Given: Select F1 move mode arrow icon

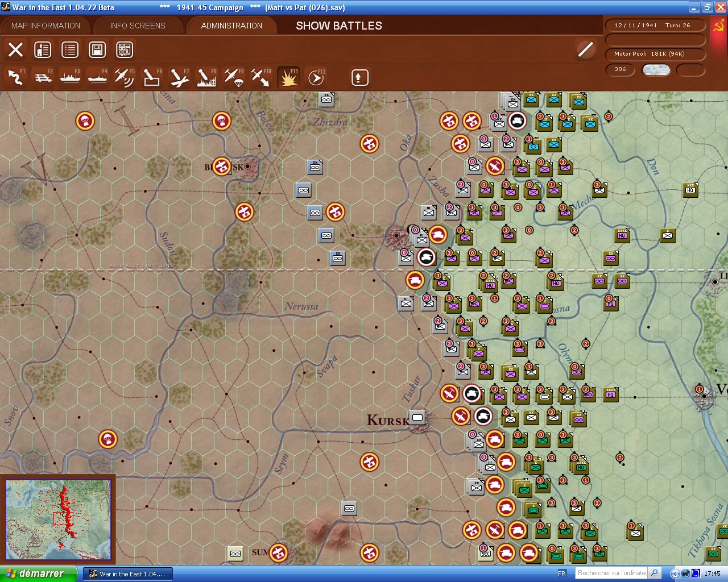Looking at the screenshot, I should click(16, 77).
